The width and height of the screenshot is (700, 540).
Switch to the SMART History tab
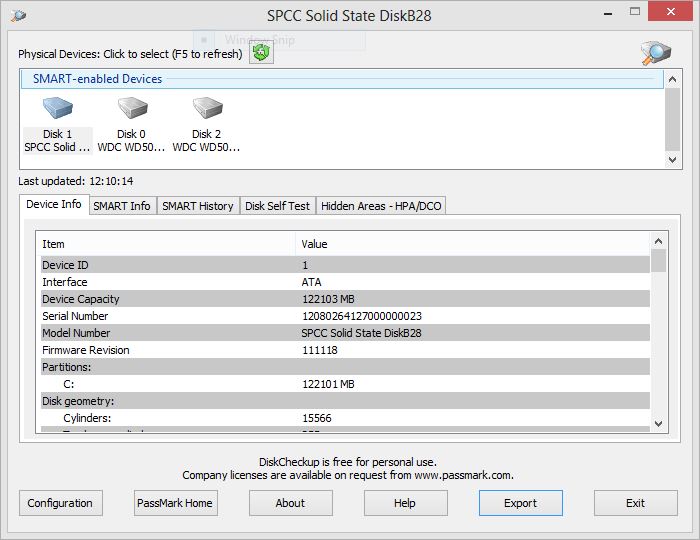tap(198, 206)
